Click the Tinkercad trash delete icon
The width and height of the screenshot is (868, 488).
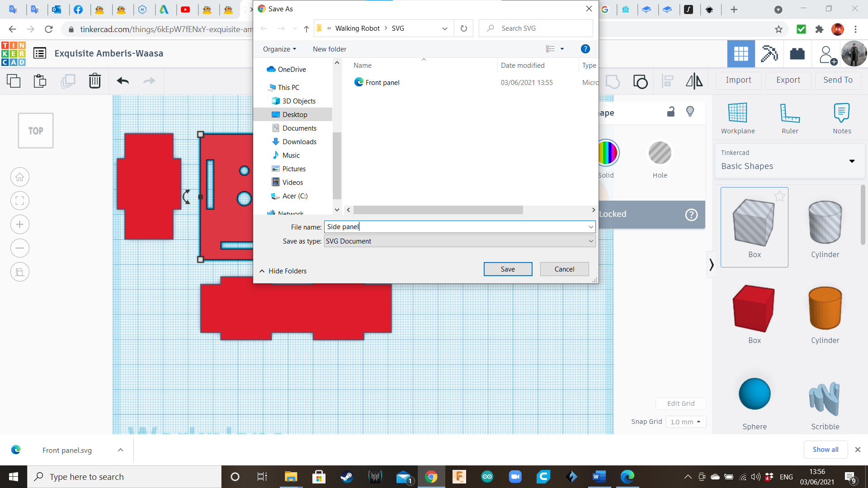click(x=94, y=81)
